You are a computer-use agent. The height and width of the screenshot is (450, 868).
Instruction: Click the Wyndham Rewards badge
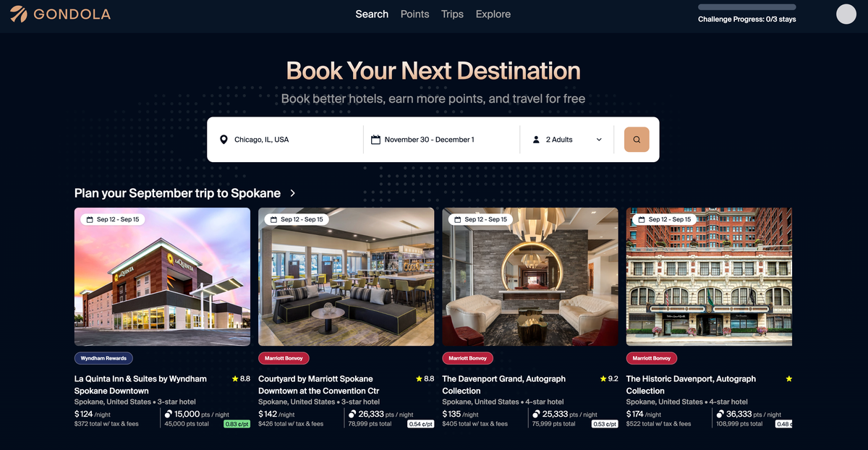click(103, 358)
